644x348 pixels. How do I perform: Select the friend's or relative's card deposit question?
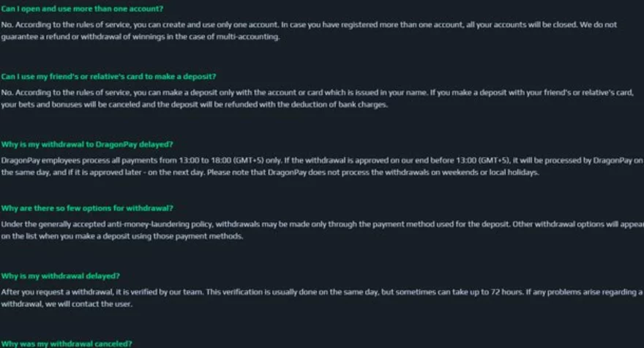[108, 77]
